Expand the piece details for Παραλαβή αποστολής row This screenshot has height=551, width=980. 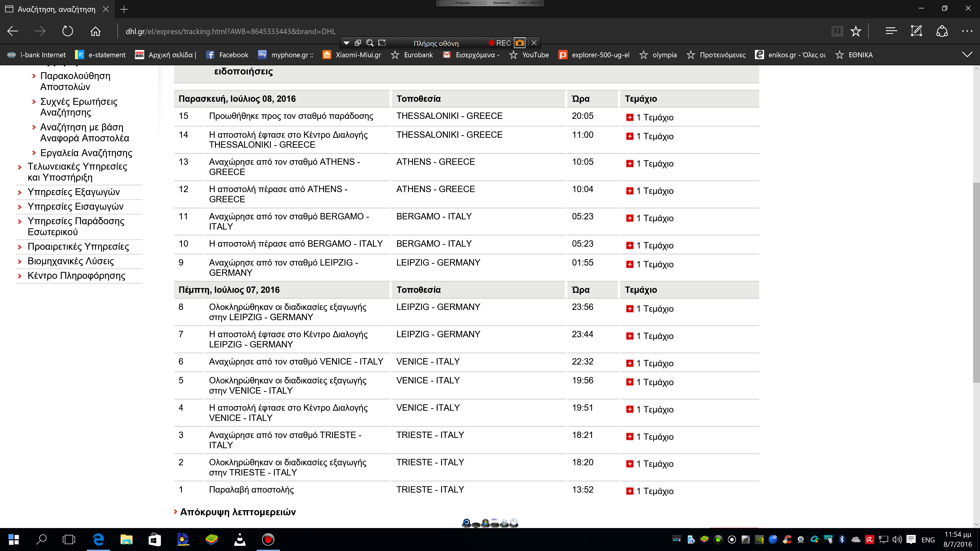[x=630, y=491]
